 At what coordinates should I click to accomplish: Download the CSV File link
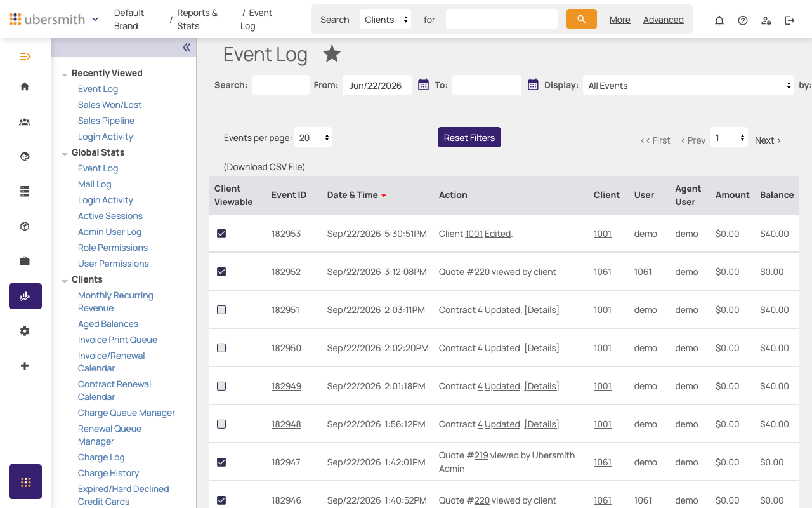[265, 167]
